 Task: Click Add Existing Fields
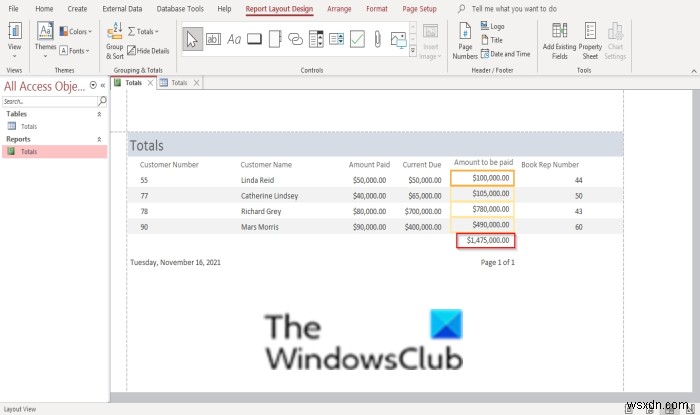(559, 41)
